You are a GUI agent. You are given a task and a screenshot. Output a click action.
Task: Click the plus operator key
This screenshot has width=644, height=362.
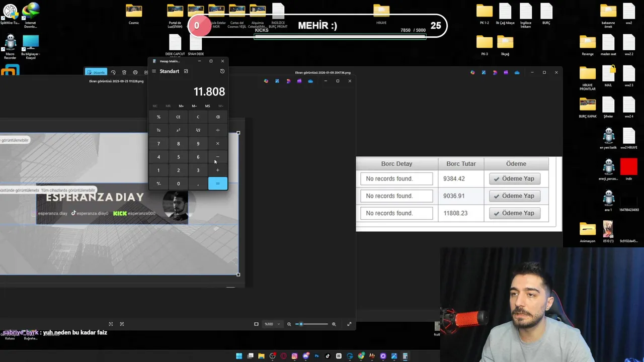(x=218, y=170)
